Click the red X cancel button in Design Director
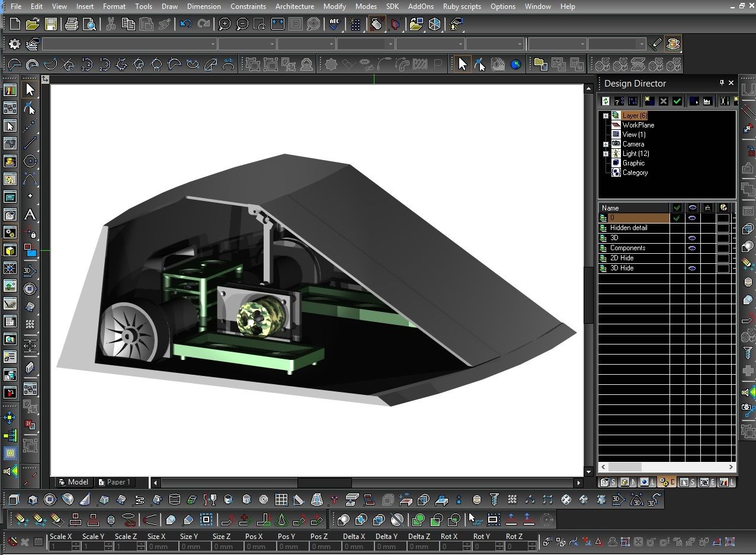Screen dimensions: 756x555 [663, 101]
